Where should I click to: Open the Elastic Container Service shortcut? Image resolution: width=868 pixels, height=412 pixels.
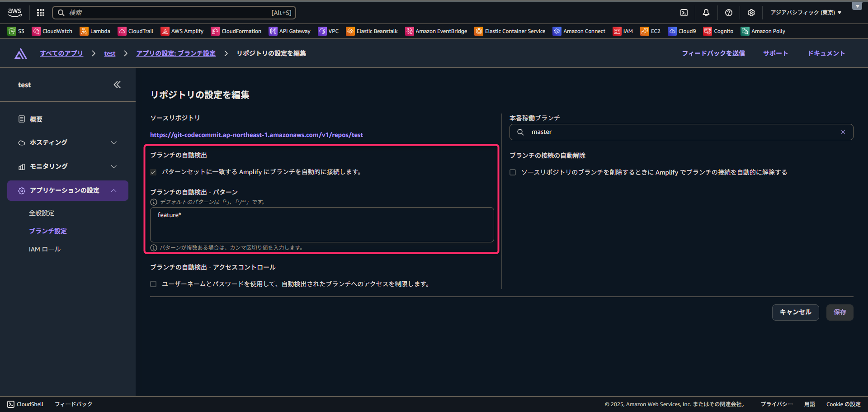pos(510,31)
